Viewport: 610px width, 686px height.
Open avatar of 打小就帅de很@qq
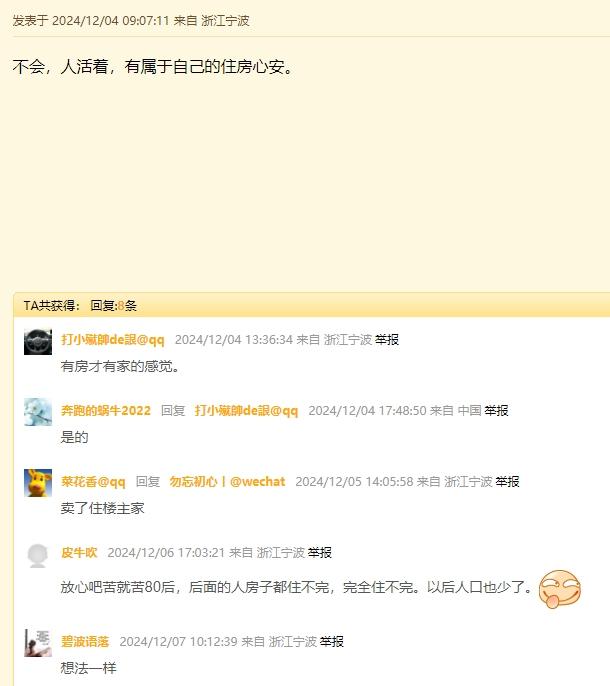[38, 342]
